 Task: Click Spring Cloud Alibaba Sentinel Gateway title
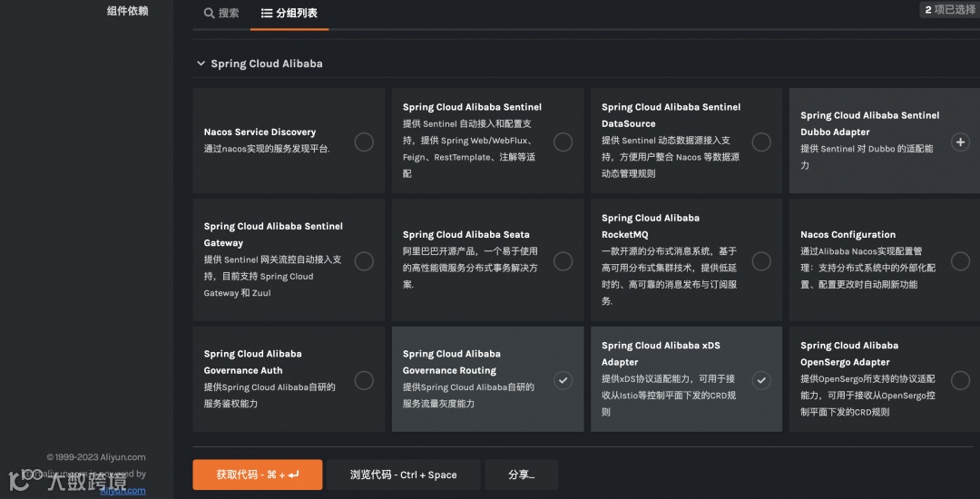(273, 234)
